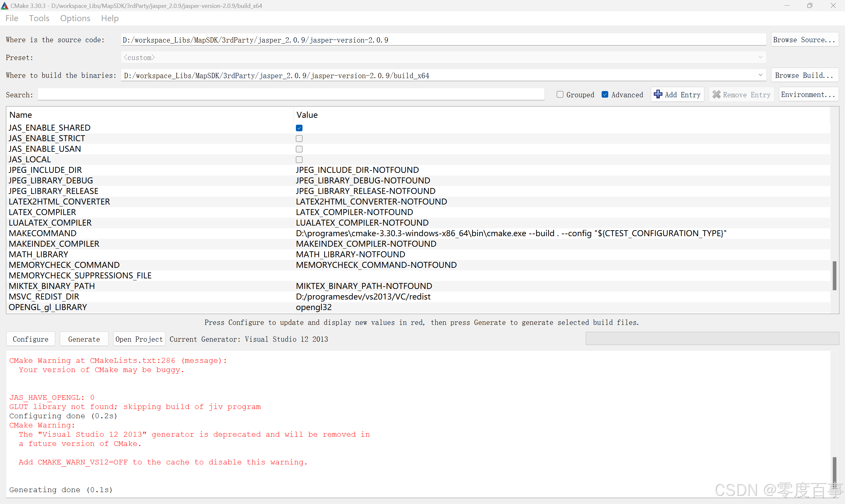
Task: Expand the Preset custom dropdown
Action: 760,57
